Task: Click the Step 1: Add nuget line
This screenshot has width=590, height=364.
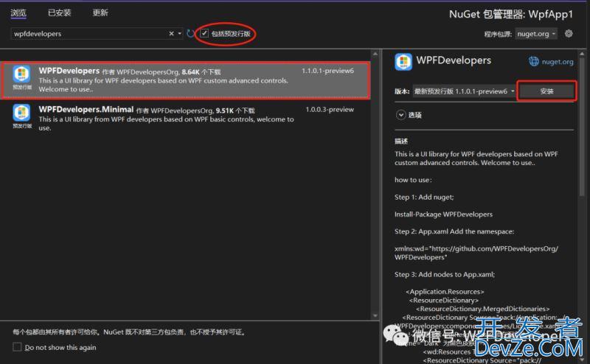Action: click(x=424, y=197)
